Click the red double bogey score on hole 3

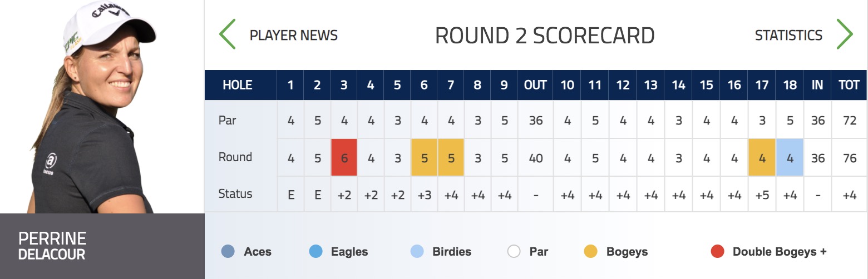click(344, 157)
